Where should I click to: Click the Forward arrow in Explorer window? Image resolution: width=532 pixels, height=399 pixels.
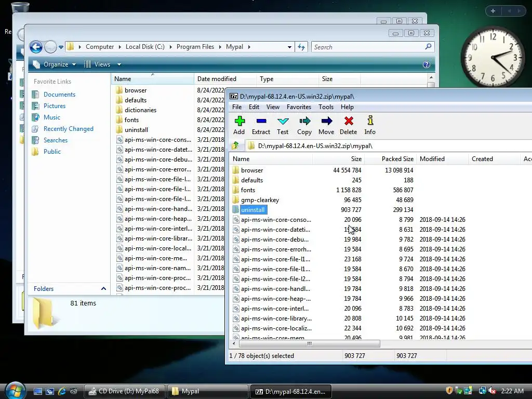(x=50, y=47)
